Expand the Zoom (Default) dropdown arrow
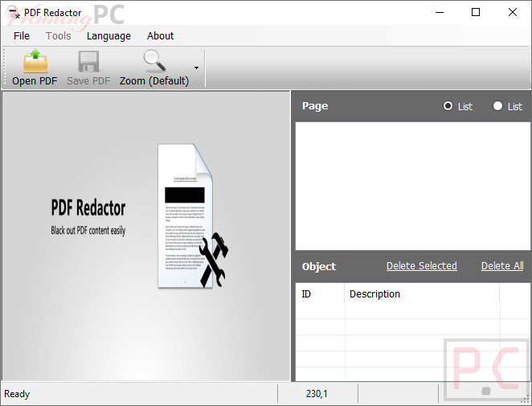Viewport: 532px width, 406px height. [196, 68]
